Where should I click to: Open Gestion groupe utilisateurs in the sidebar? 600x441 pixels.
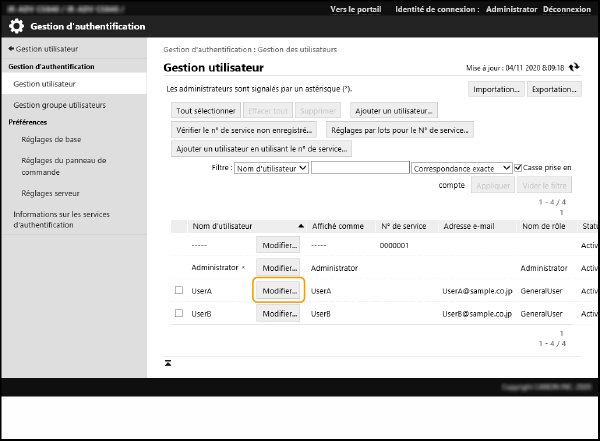pyautogui.click(x=59, y=105)
